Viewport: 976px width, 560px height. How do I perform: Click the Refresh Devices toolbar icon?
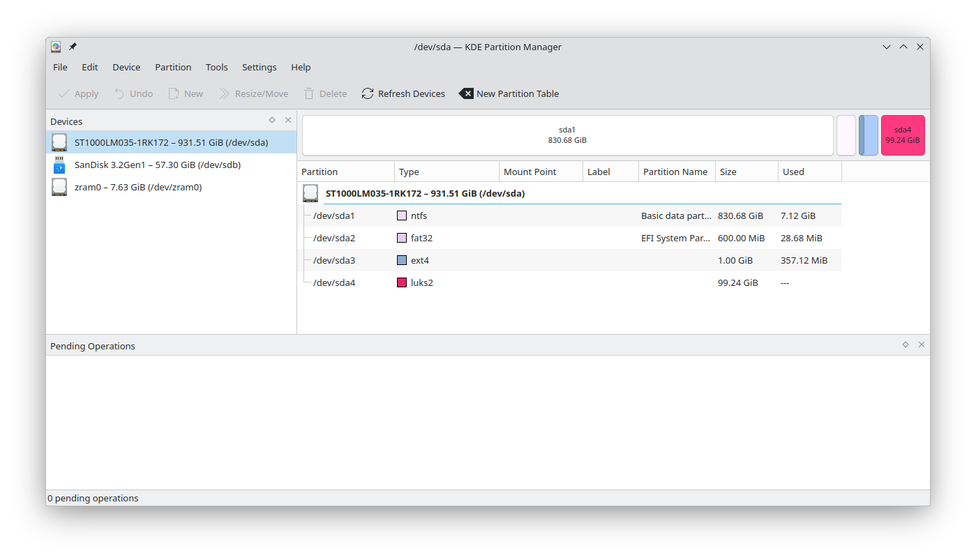[x=368, y=93]
